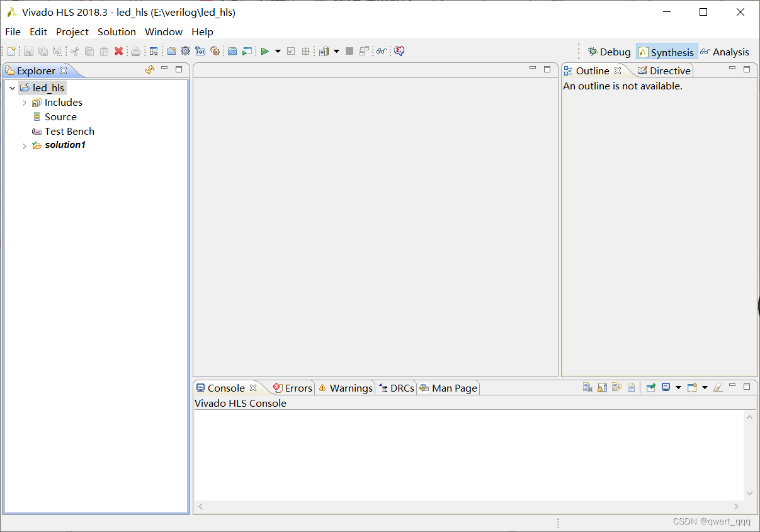Click the clipboard Paste icon
Viewport: 760px width, 532px height.
point(104,51)
